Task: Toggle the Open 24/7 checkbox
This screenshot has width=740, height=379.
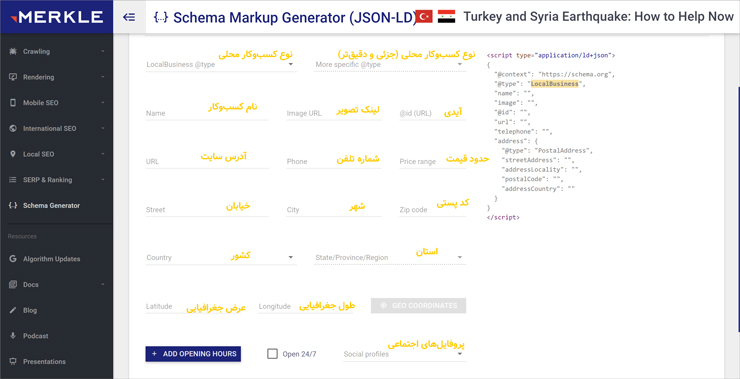Action: click(272, 354)
